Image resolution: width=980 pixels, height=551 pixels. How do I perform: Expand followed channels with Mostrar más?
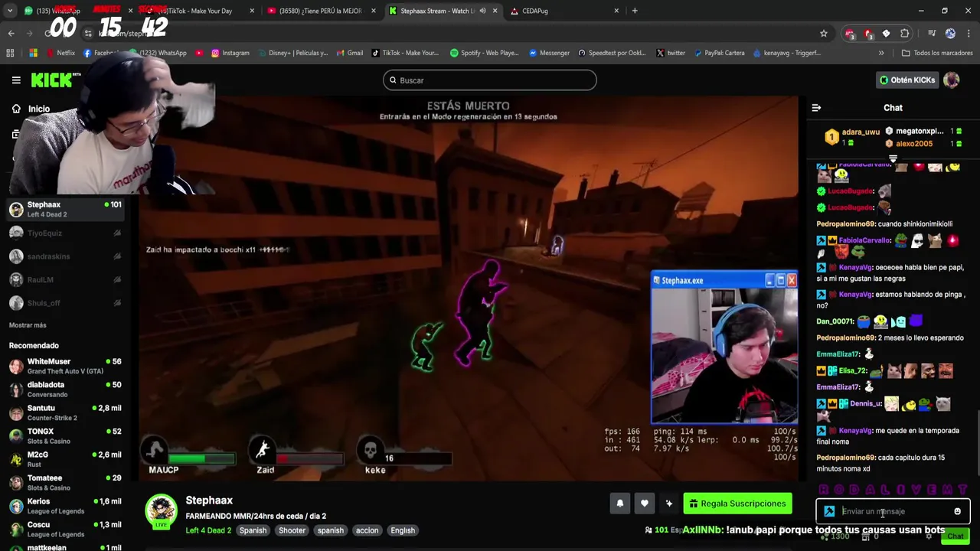(28, 325)
